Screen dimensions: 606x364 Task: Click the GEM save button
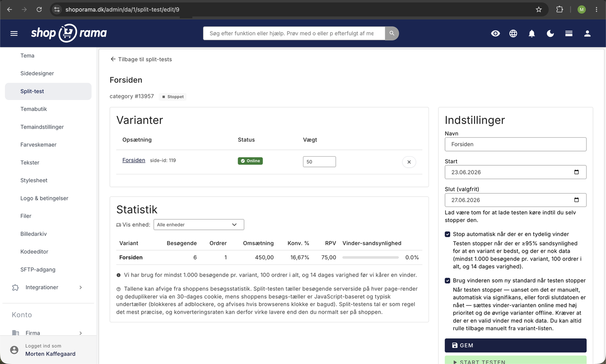[516, 345]
